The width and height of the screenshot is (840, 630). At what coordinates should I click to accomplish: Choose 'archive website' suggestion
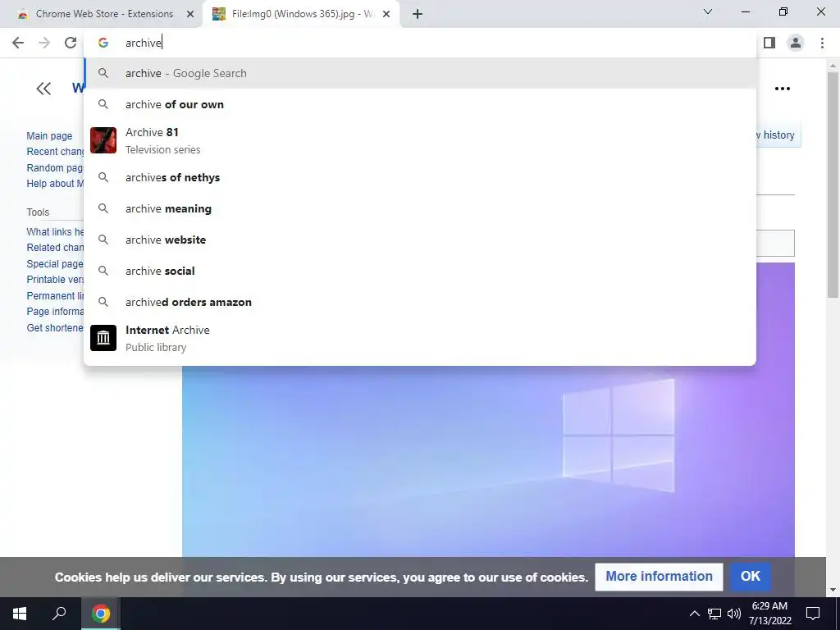pos(420,240)
